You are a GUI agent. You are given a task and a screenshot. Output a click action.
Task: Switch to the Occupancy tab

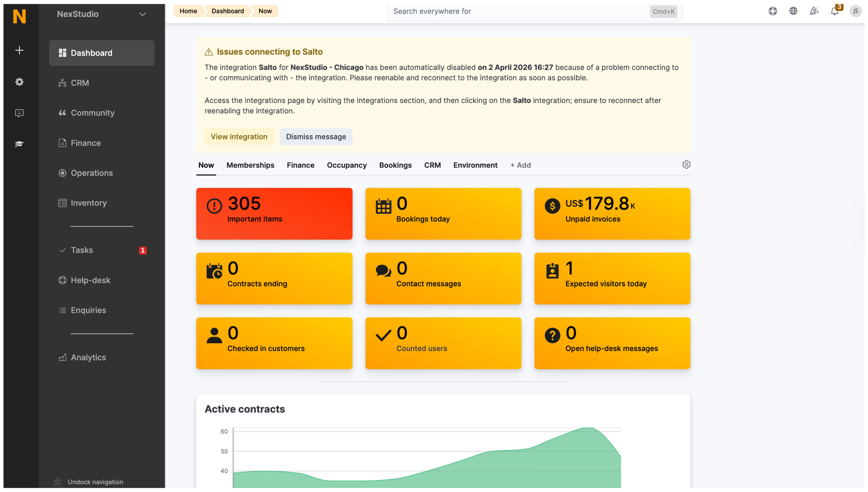pos(347,165)
